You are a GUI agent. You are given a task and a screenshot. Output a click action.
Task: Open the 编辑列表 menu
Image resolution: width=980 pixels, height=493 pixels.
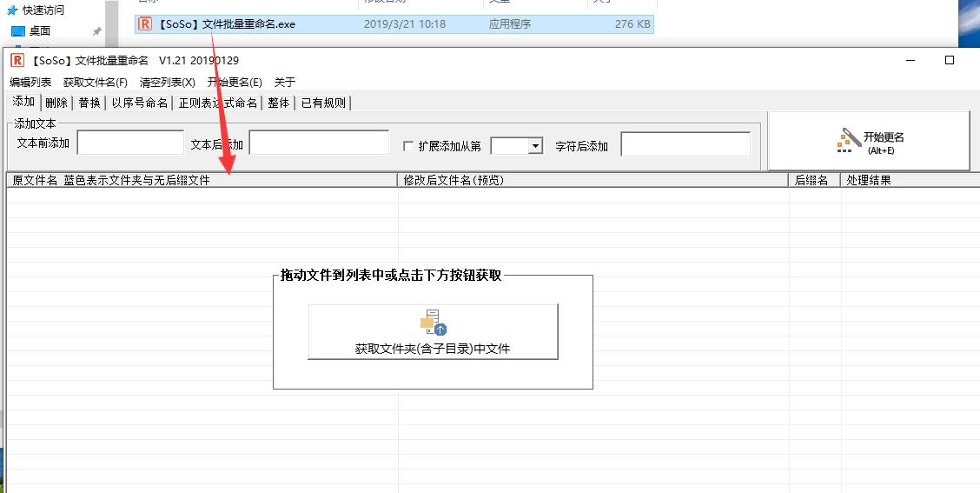coord(30,83)
